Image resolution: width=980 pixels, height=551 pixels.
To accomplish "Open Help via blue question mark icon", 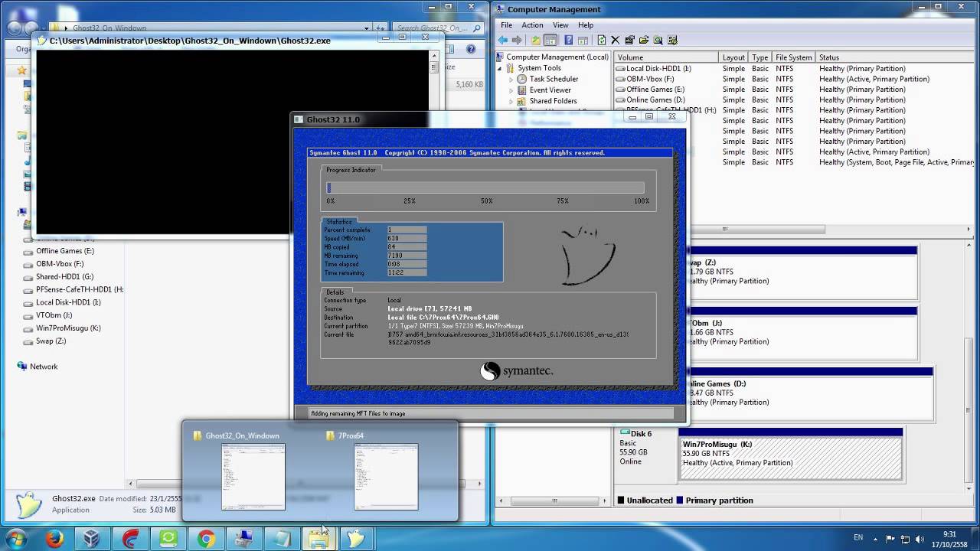I will click(x=569, y=40).
